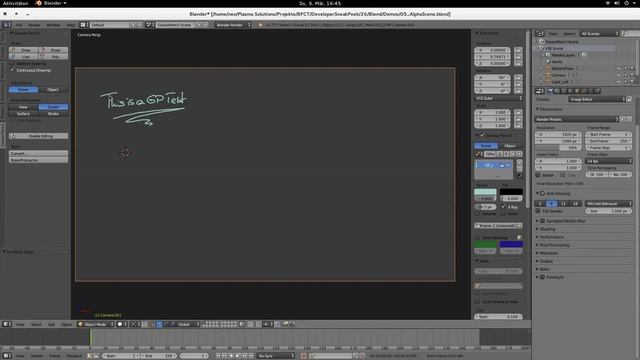Toggle the X Ray checkbox
This screenshot has width=640, height=360.
pos(503,207)
